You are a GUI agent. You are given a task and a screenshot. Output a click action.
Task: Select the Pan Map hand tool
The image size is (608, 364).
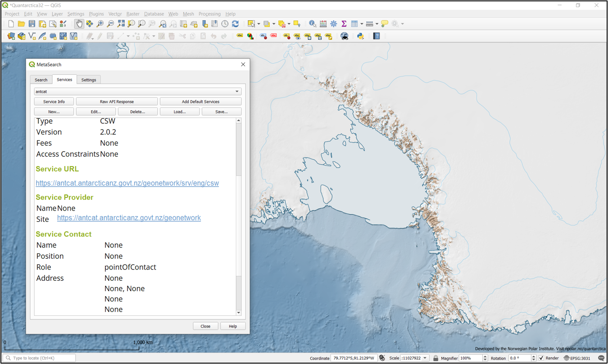pos(79,24)
